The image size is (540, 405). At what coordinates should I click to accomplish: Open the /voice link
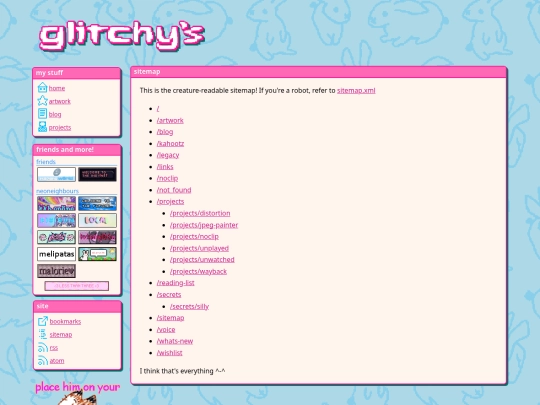click(x=166, y=330)
